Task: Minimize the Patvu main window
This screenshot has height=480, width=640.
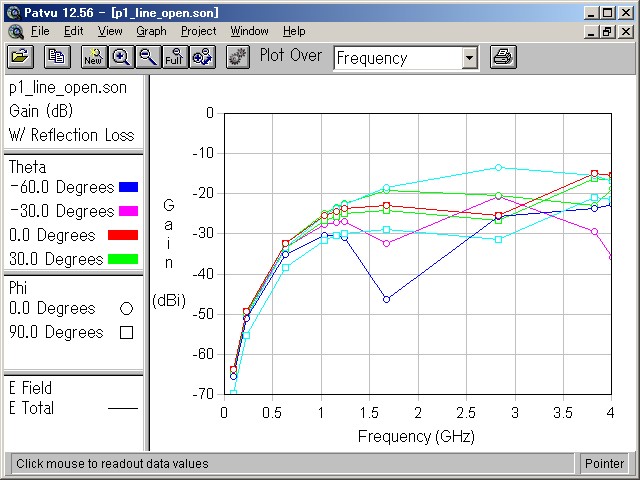Action: [591, 13]
